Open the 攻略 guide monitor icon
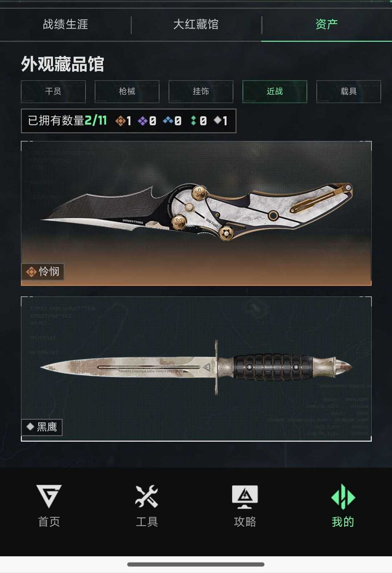The width and height of the screenshot is (392, 573). click(x=245, y=496)
